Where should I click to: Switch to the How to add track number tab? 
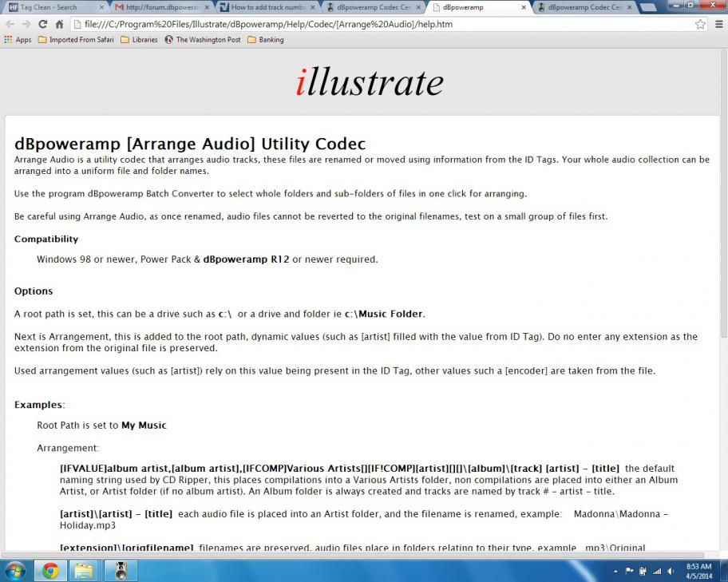(267, 7)
